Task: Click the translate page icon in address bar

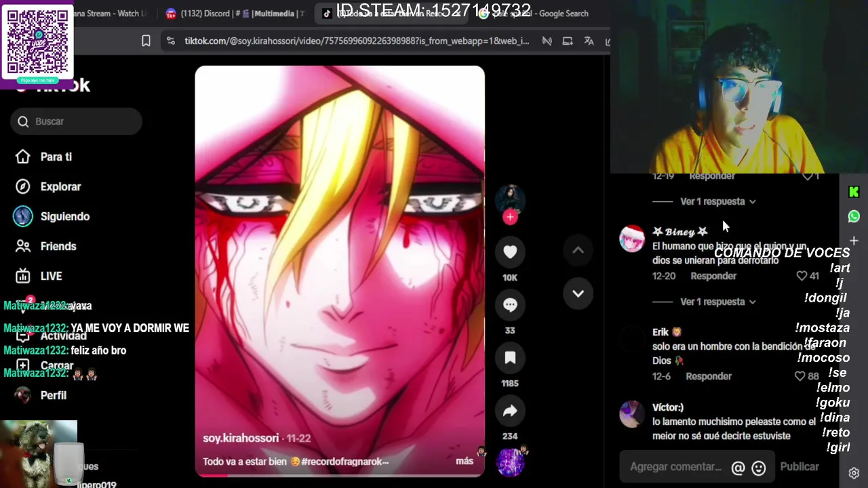Action: (589, 41)
